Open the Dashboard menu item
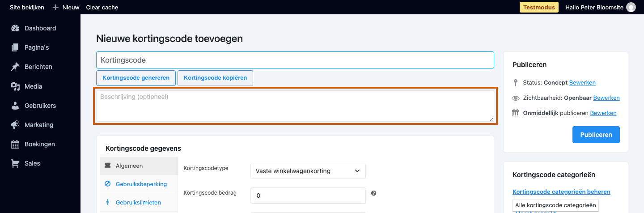This screenshot has height=213, width=644. 40,28
